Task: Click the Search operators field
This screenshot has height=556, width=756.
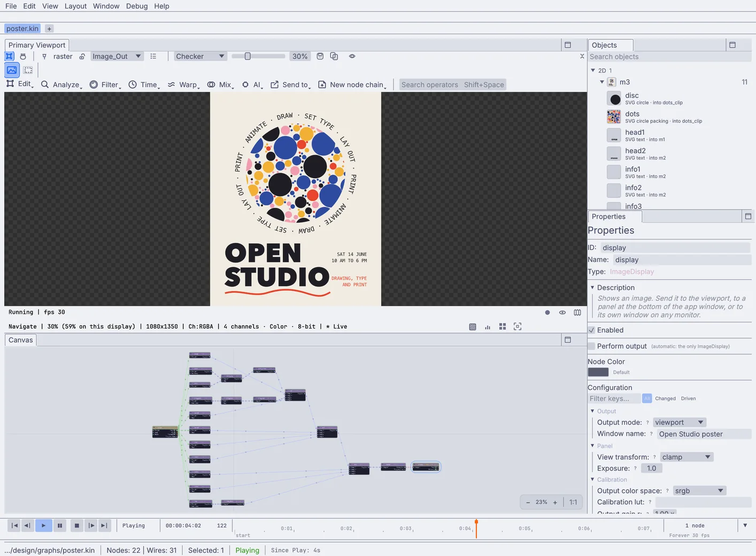Action: [452, 84]
